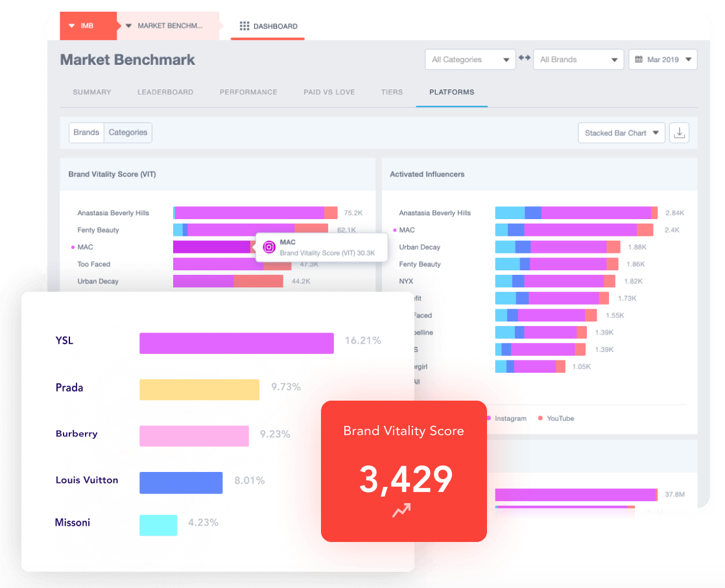
Task: Open the All Categories dropdown
Action: 470,60
